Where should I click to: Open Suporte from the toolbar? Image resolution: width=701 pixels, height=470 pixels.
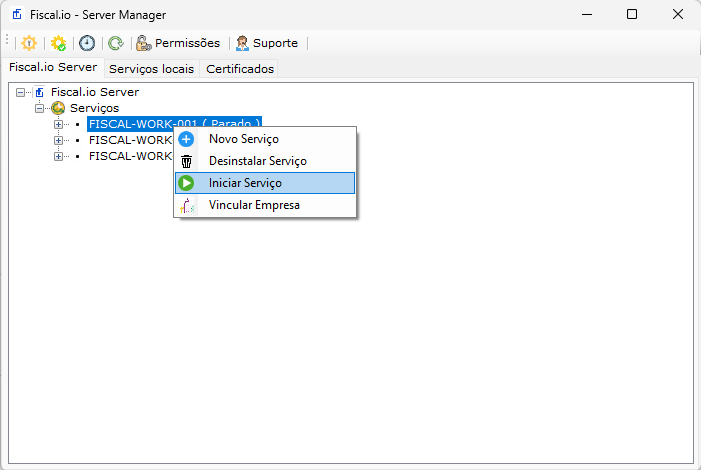267,43
